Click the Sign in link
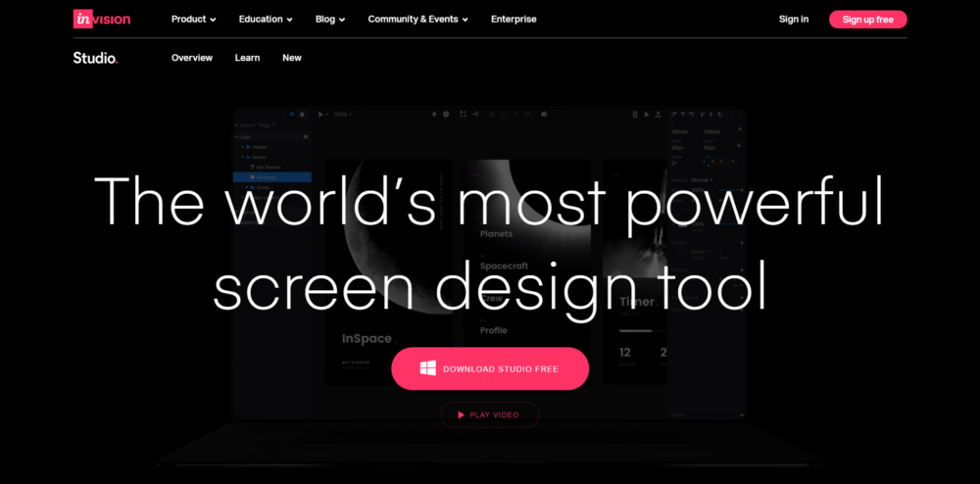 coord(794,20)
